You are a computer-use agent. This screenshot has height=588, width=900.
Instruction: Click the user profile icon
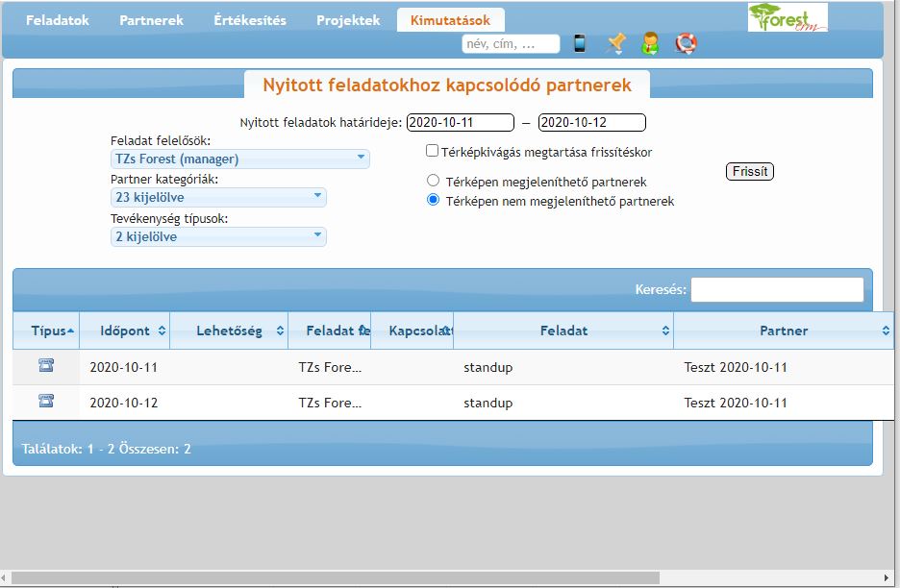coord(651,43)
